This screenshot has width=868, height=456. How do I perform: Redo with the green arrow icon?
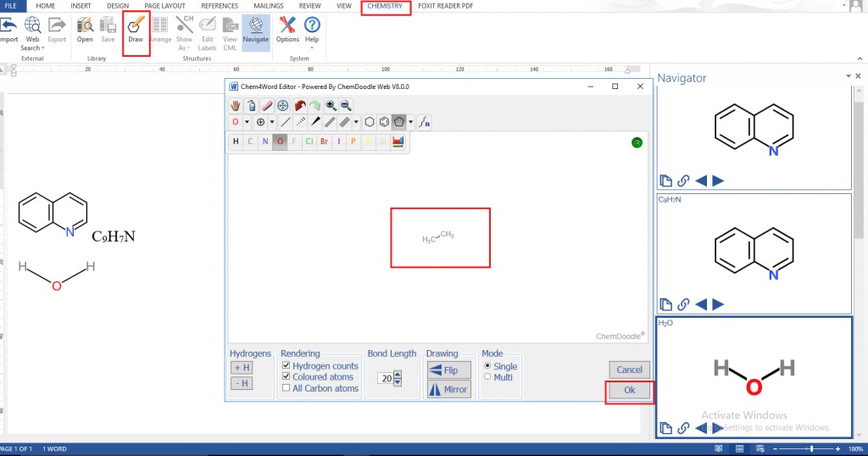(x=315, y=105)
